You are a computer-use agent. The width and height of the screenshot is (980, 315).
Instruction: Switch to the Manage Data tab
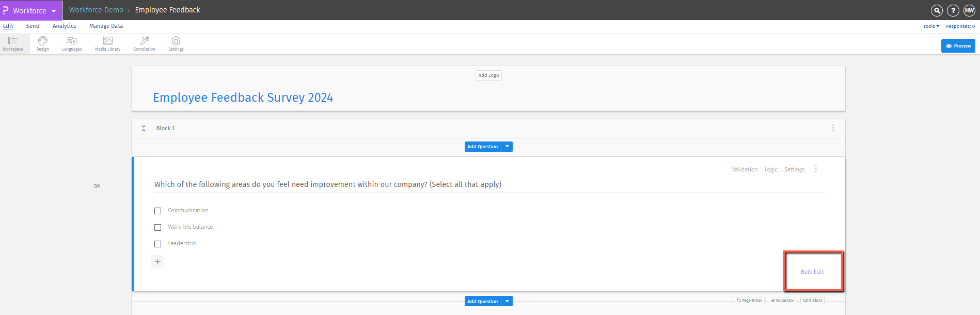106,26
